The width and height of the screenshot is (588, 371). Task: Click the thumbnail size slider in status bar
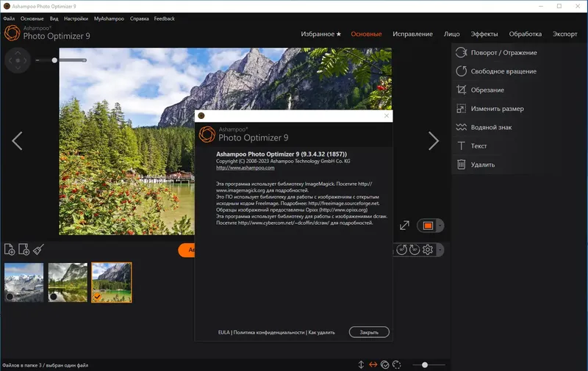coord(425,364)
